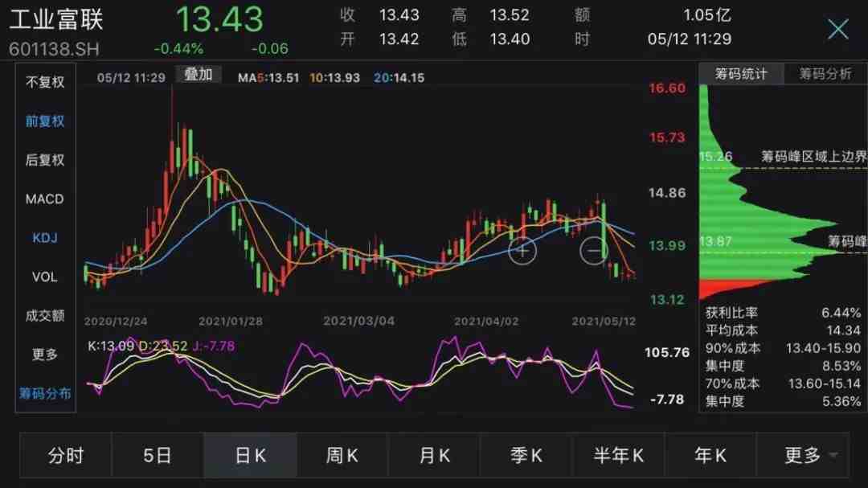
Task: Switch to 半年K half-year candlestick
Action: (x=618, y=455)
